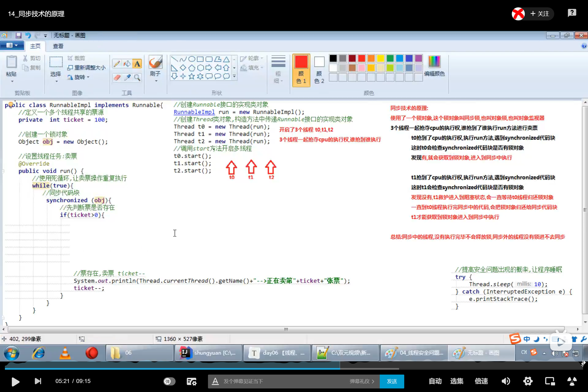Open the blue Paint file menu button
The image size is (588, 392).
(11, 45)
